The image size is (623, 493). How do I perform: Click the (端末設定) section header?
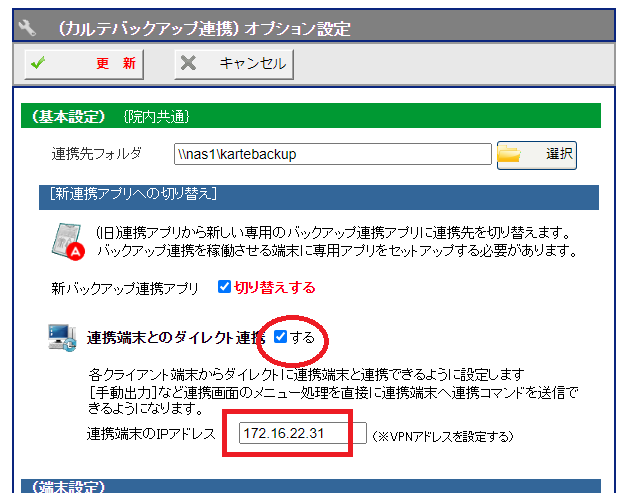[311, 486]
